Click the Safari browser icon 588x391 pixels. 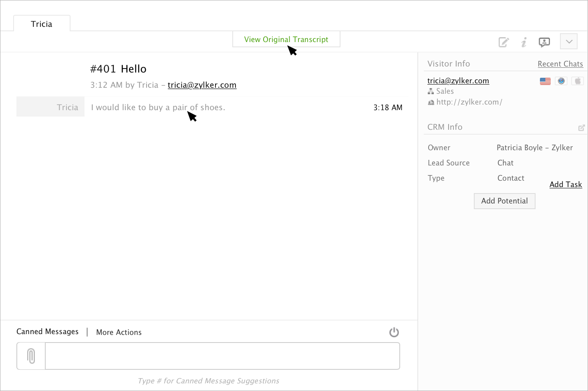coord(561,81)
